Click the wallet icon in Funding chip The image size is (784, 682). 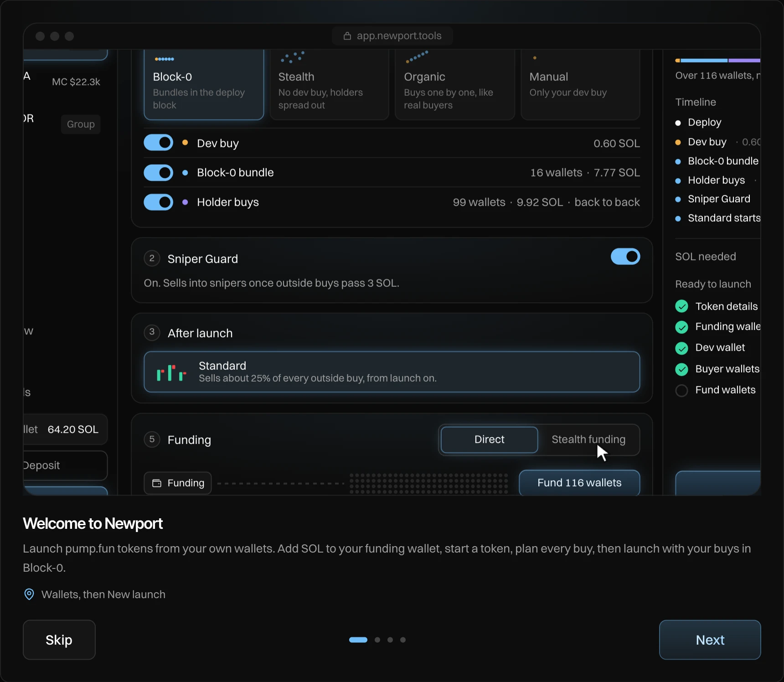pos(157,483)
